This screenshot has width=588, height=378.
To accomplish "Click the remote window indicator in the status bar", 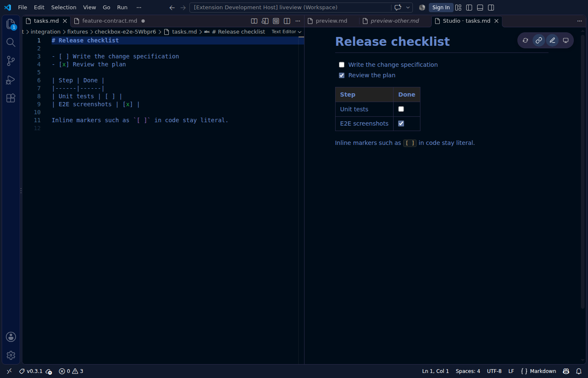I will pyautogui.click(x=9, y=371).
